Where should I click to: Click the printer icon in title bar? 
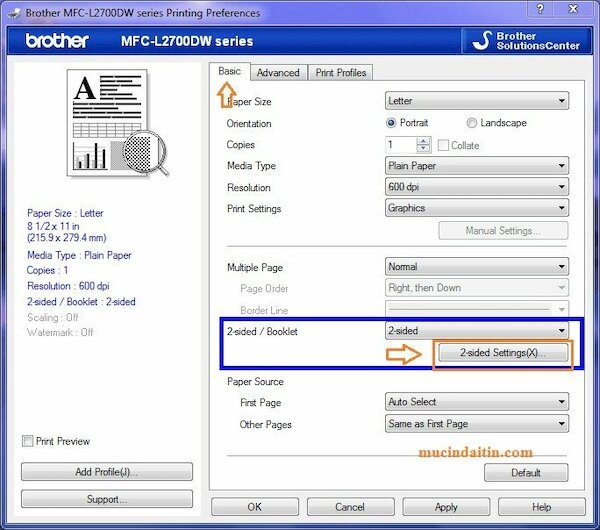(14, 13)
